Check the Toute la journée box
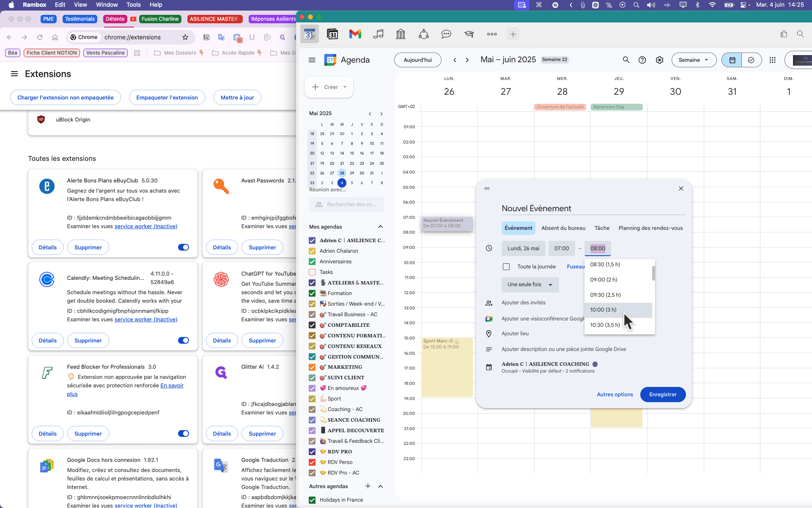Viewport: 812px width, 508px height. pos(506,267)
